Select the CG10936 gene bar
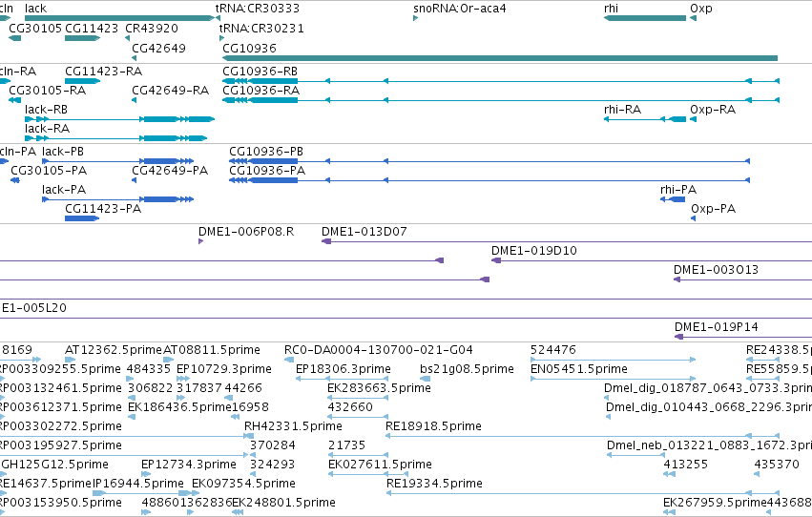Image resolution: width=812 pixels, height=517 pixels. coord(500,58)
